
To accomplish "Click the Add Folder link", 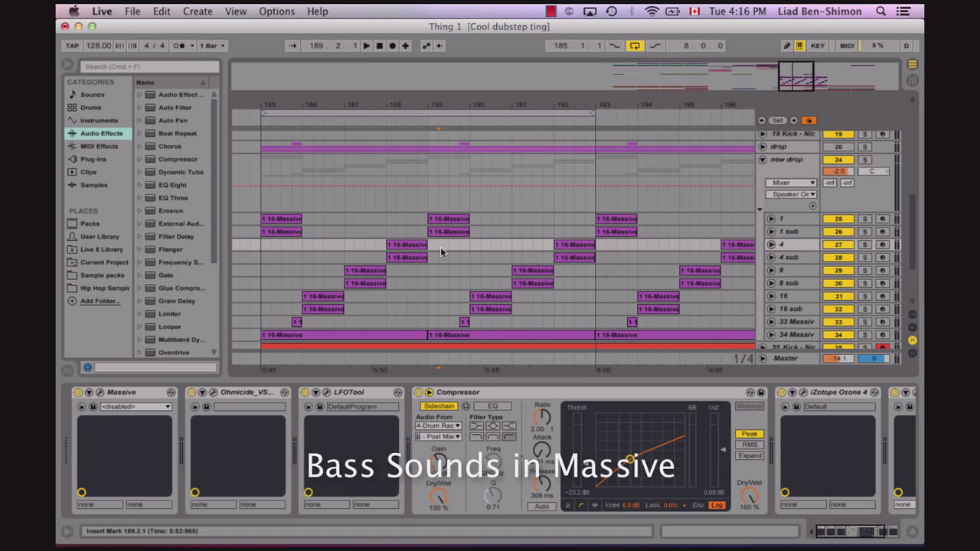I will (x=100, y=302).
